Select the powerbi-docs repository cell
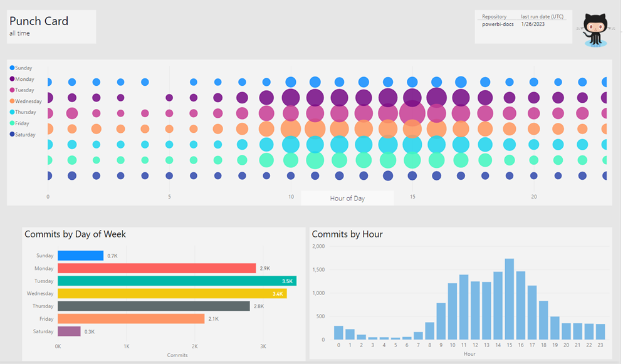This screenshot has width=623, height=364. click(x=498, y=24)
